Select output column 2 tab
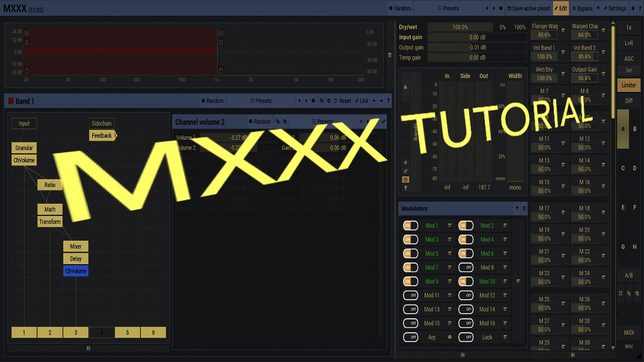Viewport: 644px width, 362px height. [x=50, y=332]
